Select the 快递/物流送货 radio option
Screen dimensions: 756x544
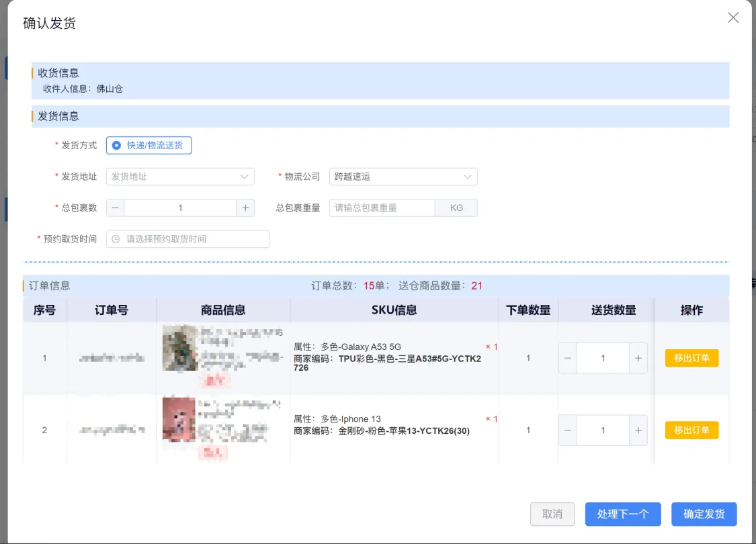coord(149,146)
